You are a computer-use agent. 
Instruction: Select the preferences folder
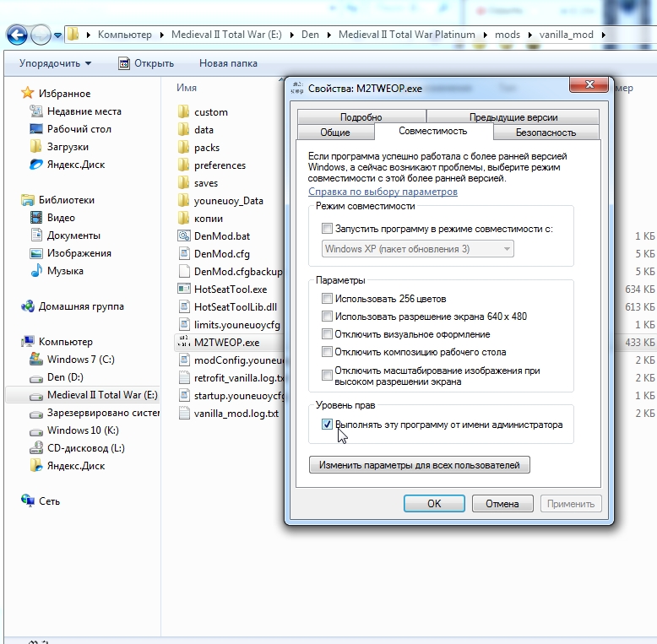coord(212,165)
